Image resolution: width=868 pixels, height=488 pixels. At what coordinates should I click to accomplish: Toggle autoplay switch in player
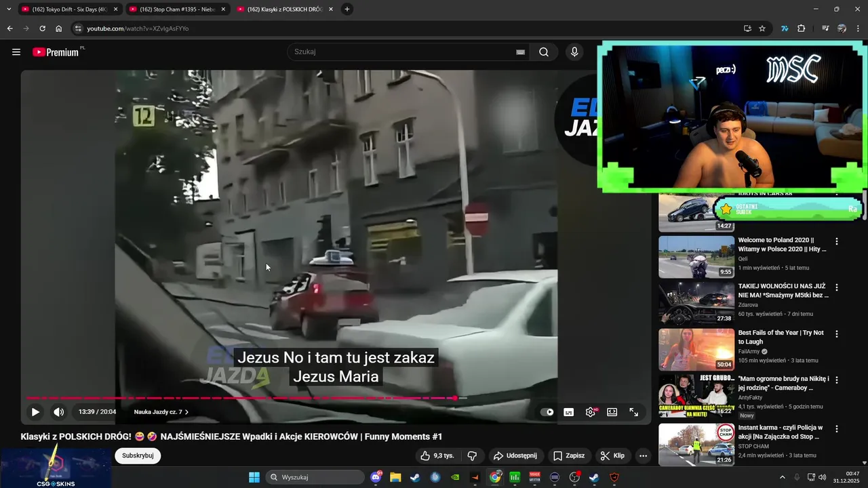tap(547, 411)
